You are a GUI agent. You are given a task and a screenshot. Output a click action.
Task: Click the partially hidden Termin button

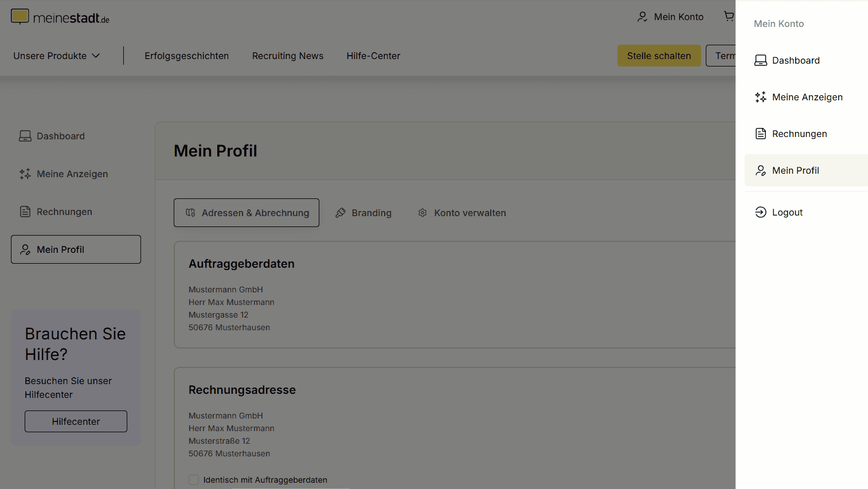tap(721, 56)
